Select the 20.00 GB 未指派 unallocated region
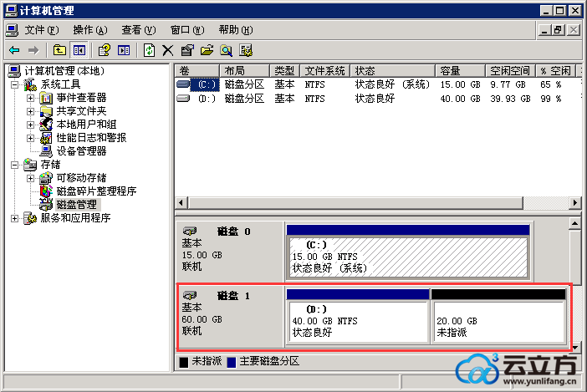Viewport: 587px width, 392px height. [498, 316]
